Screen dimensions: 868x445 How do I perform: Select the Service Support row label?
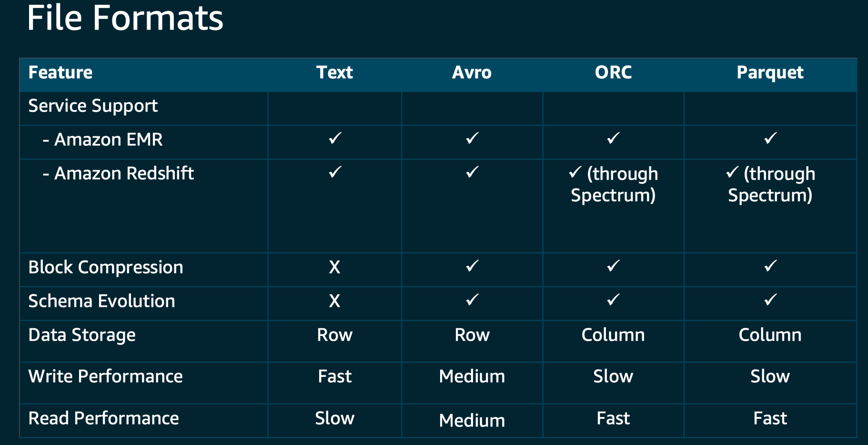[x=93, y=106]
